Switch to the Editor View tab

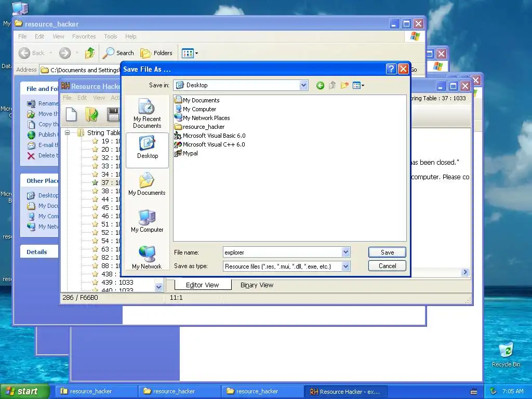203,285
